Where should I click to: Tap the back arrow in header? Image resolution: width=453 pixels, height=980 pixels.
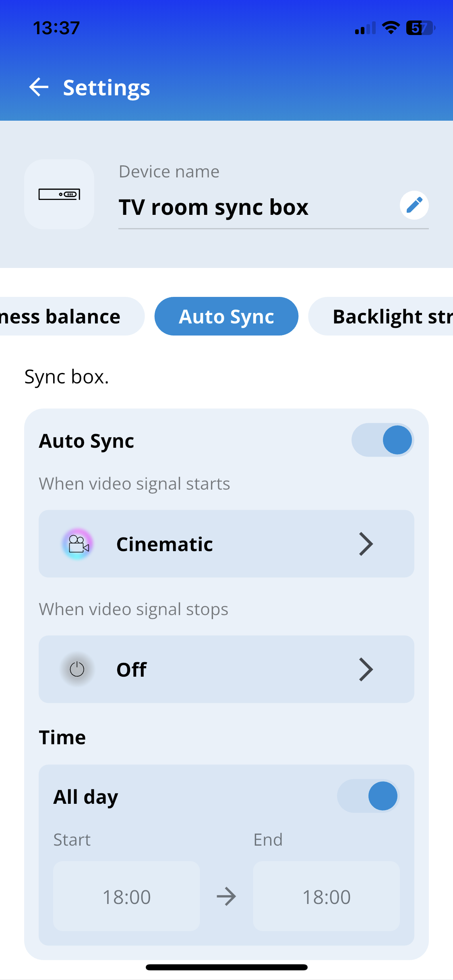(39, 87)
